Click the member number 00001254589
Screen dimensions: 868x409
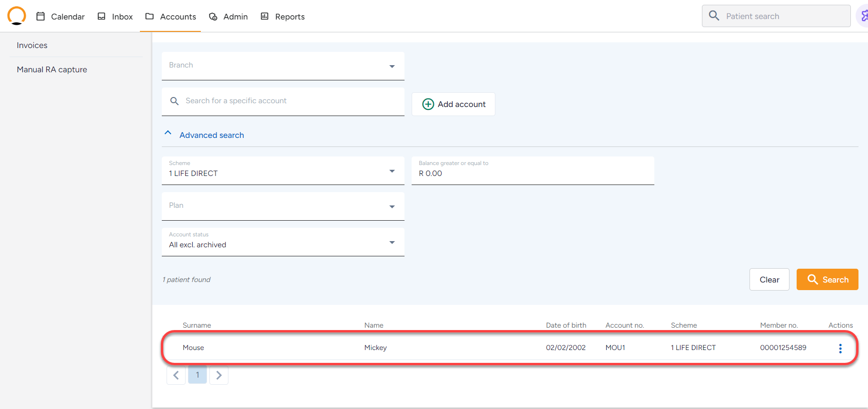(783, 348)
